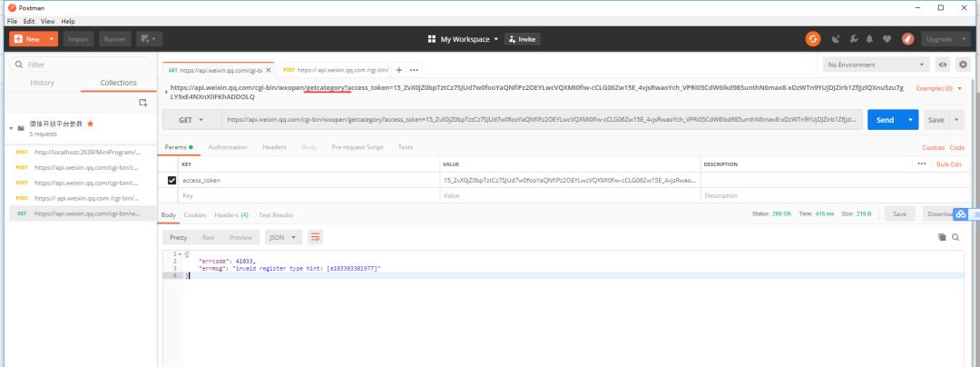Click the heart icon in header
Image resolution: width=980 pixels, height=367 pixels.
(x=887, y=39)
